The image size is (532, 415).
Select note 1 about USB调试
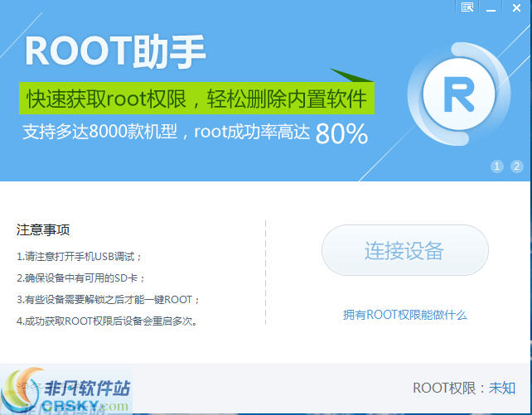click(80, 256)
